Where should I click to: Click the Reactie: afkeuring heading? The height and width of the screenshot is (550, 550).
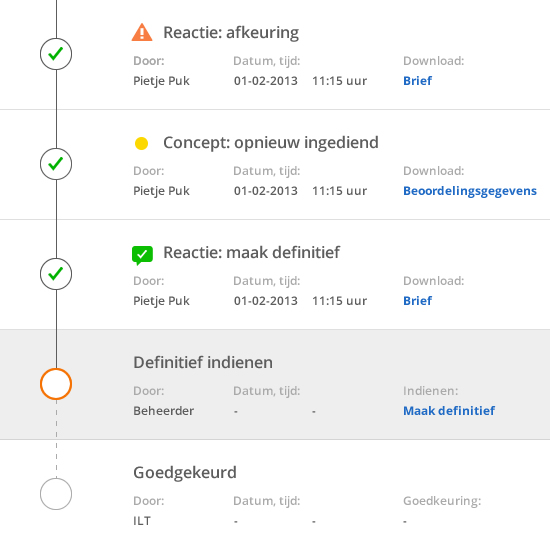(231, 33)
